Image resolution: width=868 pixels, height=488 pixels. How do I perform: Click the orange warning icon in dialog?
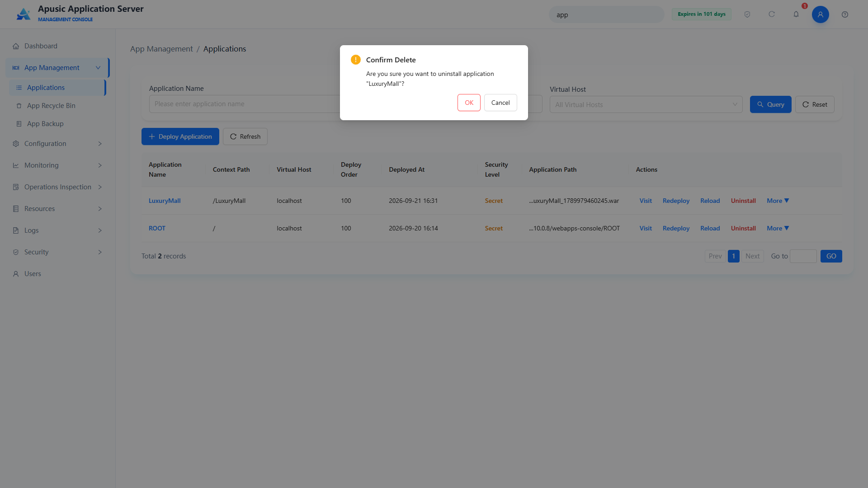[x=356, y=60]
